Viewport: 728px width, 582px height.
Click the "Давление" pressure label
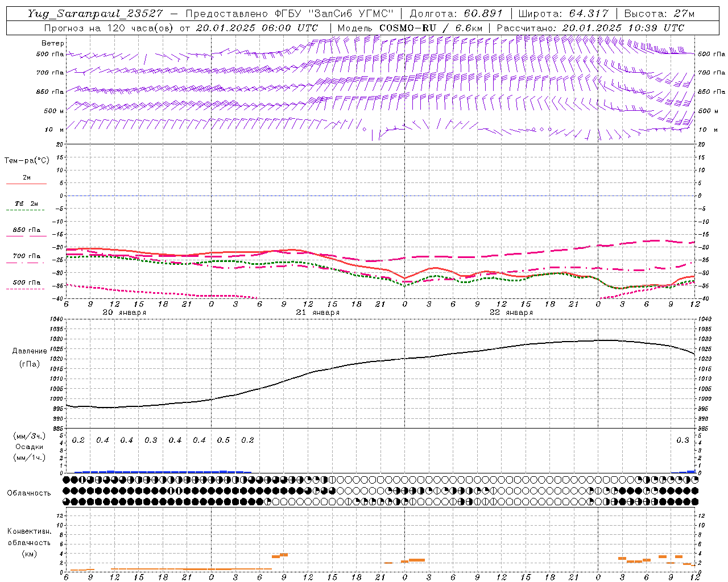click(x=29, y=351)
